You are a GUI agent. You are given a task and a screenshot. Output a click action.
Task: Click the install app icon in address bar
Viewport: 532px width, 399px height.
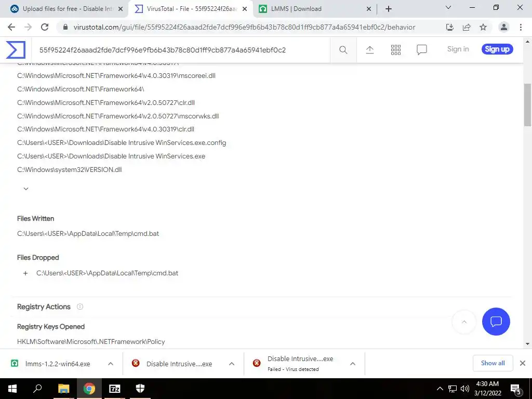click(449, 27)
